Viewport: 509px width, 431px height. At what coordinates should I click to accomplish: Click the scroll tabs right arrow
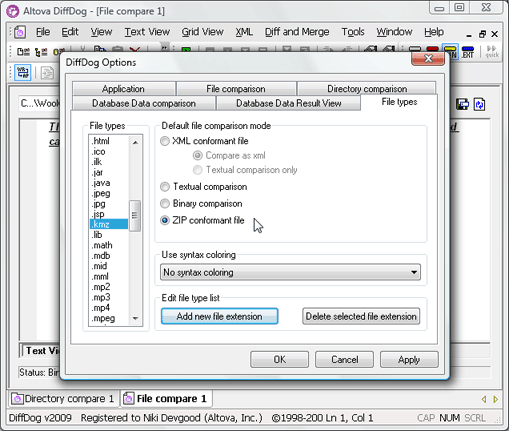tap(496, 399)
